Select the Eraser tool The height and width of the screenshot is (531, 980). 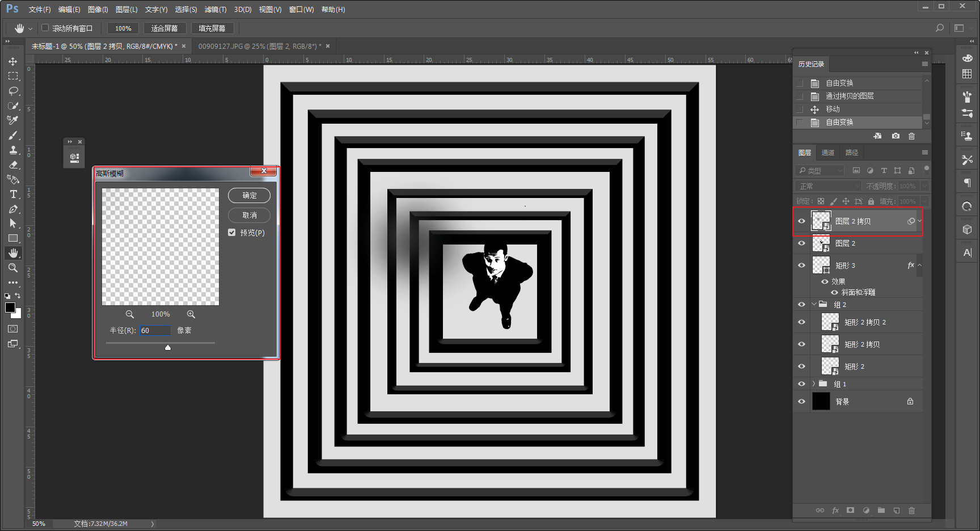pos(13,165)
